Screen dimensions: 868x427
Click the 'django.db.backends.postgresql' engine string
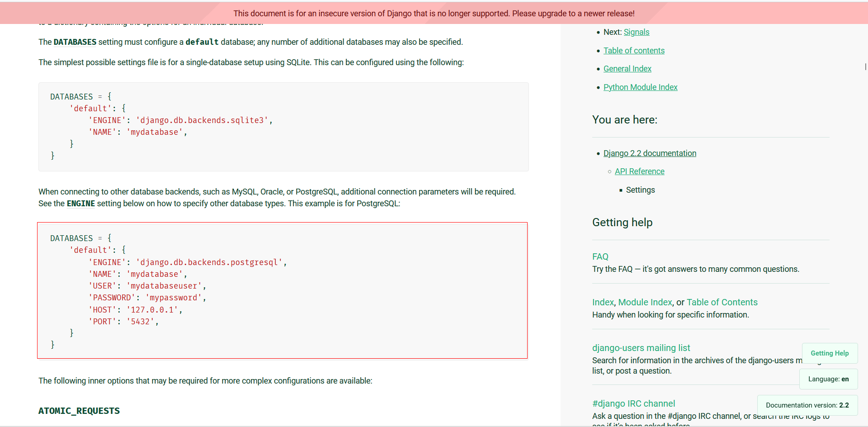coord(209,262)
